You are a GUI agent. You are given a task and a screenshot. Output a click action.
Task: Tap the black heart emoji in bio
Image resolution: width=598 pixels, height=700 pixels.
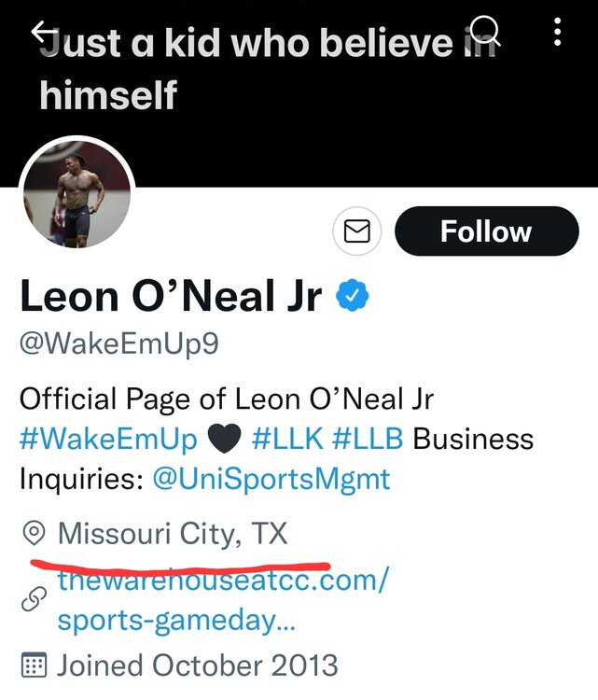[x=226, y=440]
